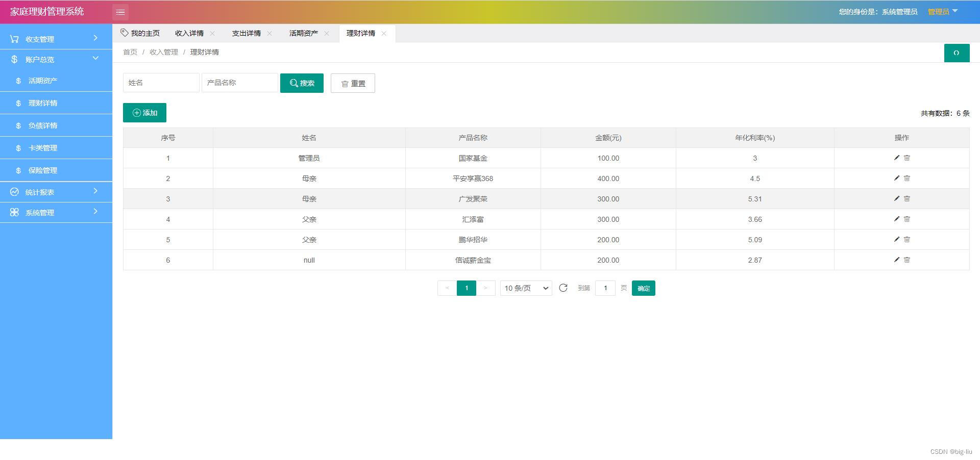Click the 首页 breadcrumb link
This screenshot has width=980, height=460.
pyautogui.click(x=130, y=52)
